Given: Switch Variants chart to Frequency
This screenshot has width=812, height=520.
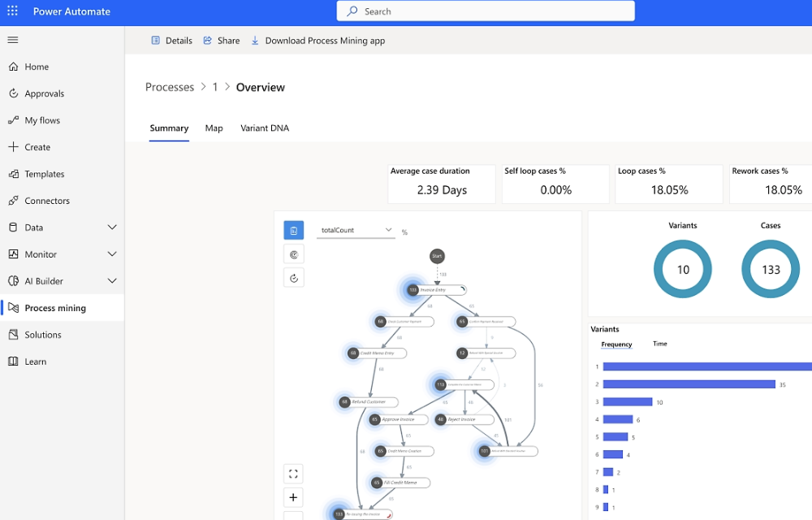Looking at the screenshot, I should (616, 344).
